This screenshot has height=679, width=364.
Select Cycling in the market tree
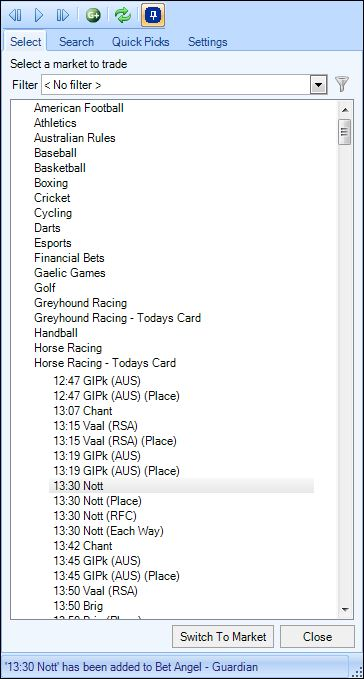tap(53, 213)
